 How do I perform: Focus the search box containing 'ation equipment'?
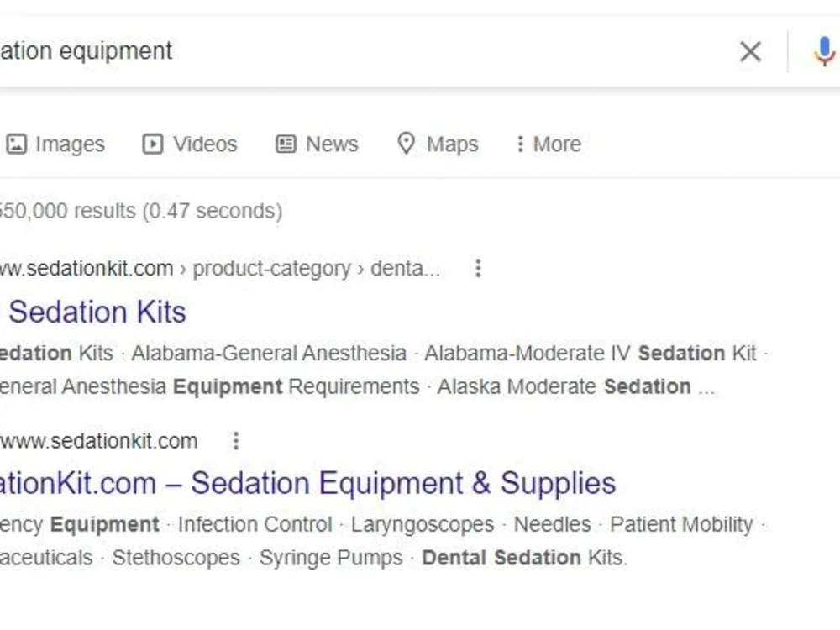[x=365, y=51]
